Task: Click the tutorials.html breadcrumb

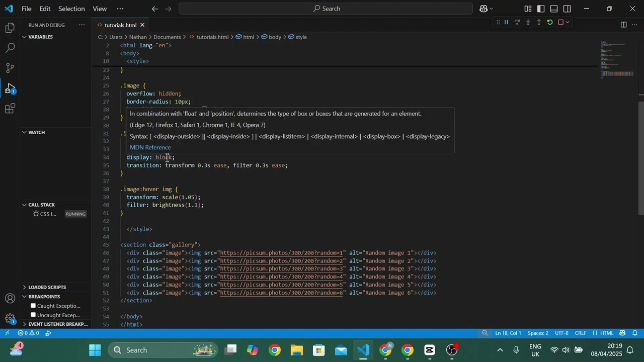Action: [x=212, y=37]
